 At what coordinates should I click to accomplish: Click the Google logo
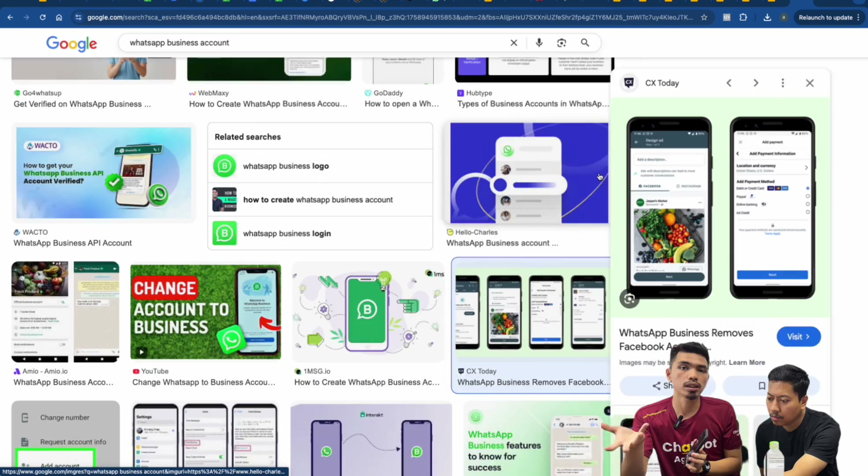point(71,43)
